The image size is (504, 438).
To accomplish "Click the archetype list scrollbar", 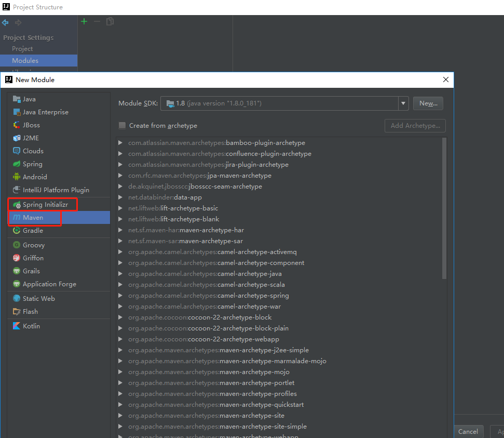I will (x=444, y=208).
